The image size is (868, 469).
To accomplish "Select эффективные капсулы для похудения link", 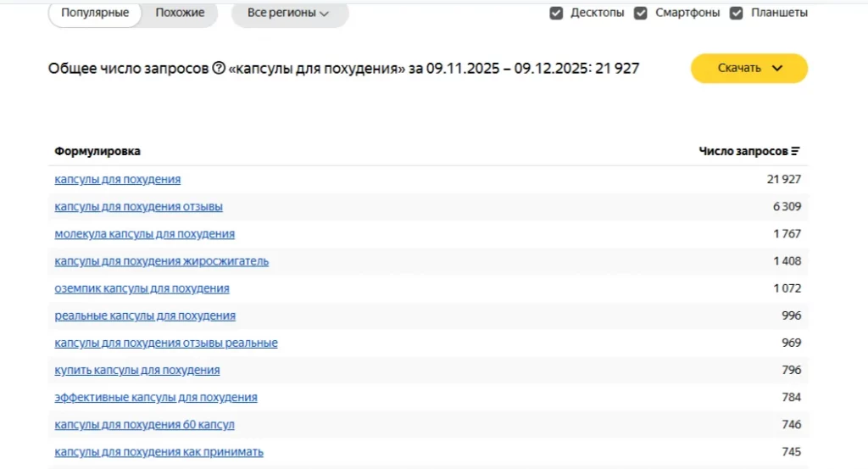I will (155, 397).
